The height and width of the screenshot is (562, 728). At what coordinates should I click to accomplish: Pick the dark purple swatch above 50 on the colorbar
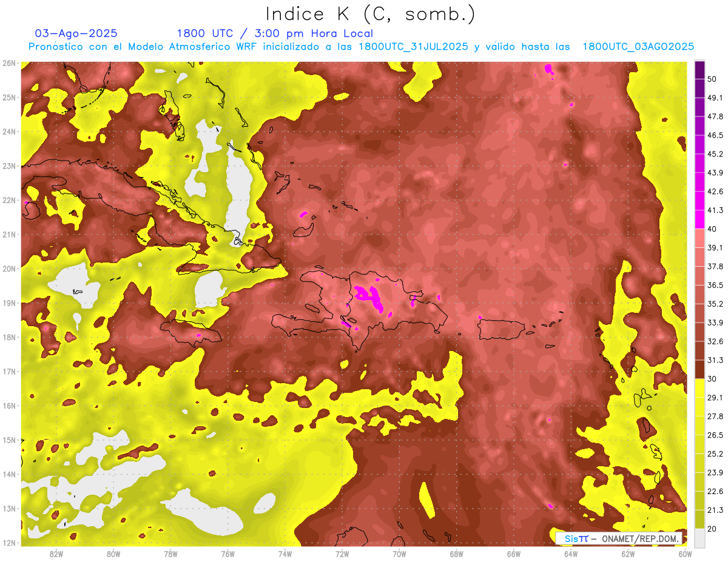point(699,70)
